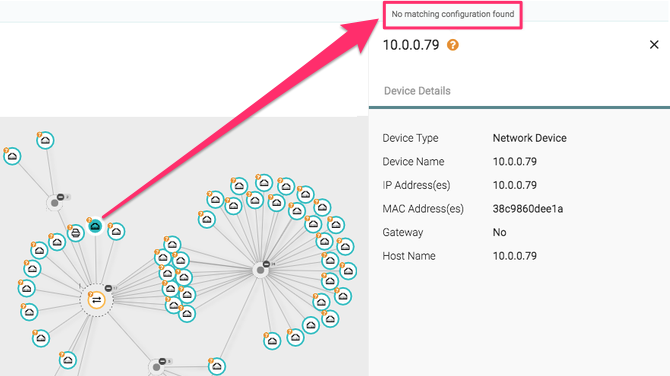This screenshot has width=670, height=376.
Task: Open the Device Details tab
Action: point(417,91)
